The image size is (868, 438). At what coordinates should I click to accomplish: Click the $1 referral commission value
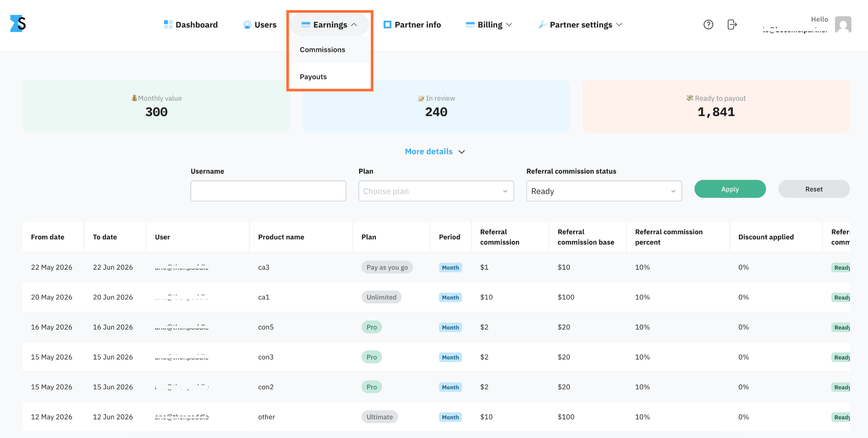(484, 267)
